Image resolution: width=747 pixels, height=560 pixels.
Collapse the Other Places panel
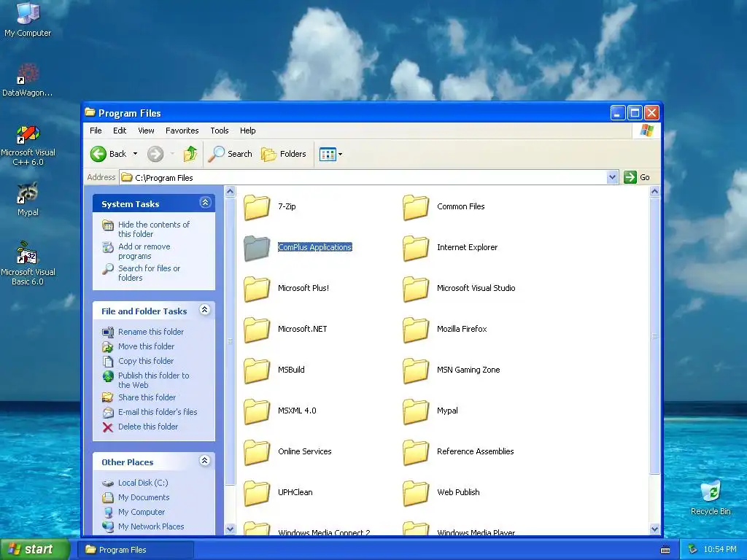(x=205, y=461)
